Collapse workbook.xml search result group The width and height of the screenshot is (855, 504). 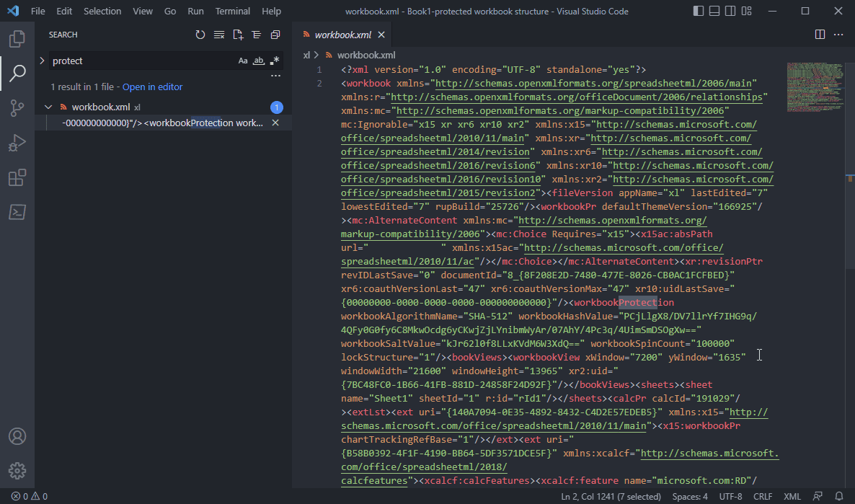click(x=48, y=107)
